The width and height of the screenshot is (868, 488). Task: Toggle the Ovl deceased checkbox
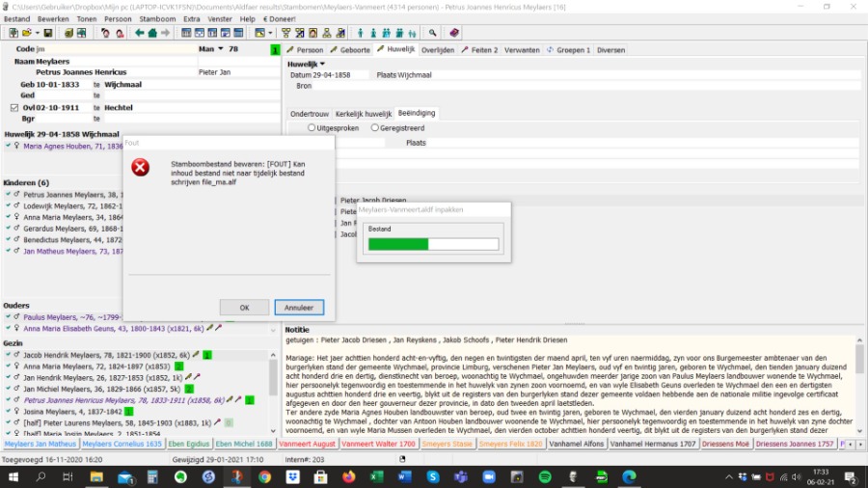pyautogui.click(x=14, y=107)
